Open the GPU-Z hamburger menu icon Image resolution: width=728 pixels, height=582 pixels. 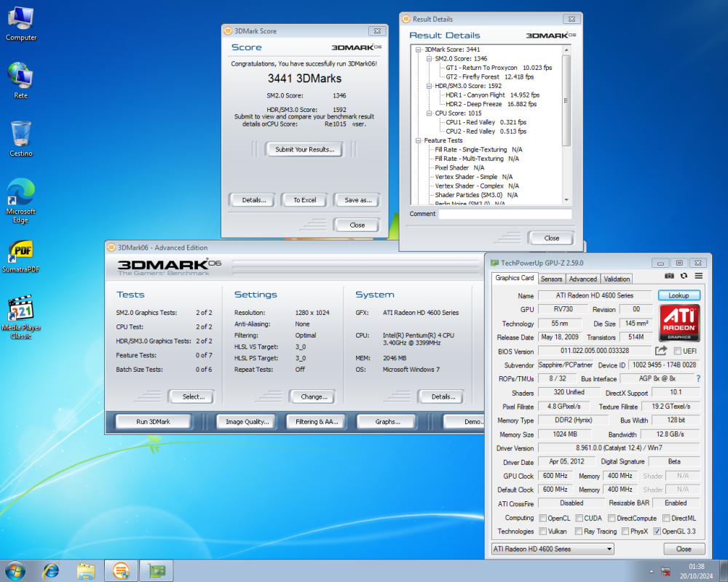pos(698,276)
